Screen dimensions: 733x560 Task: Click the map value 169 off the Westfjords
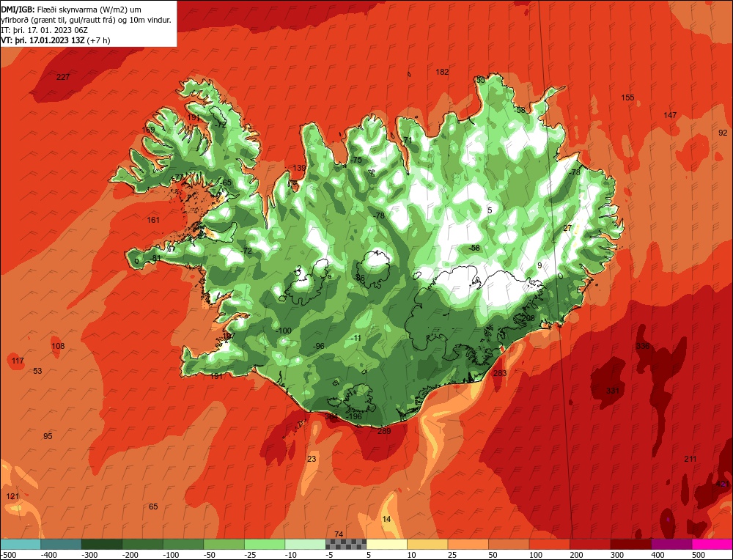tap(148, 130)
